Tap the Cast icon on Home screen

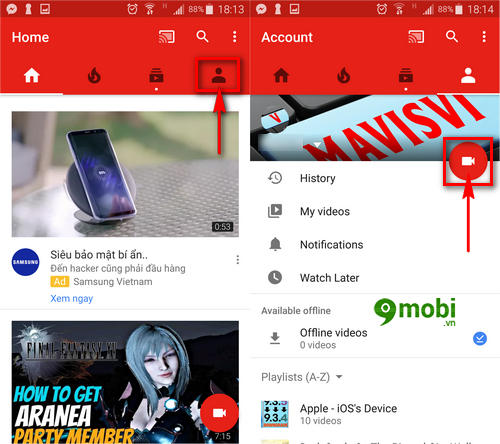pyautogui.click(x=167, y=37)
